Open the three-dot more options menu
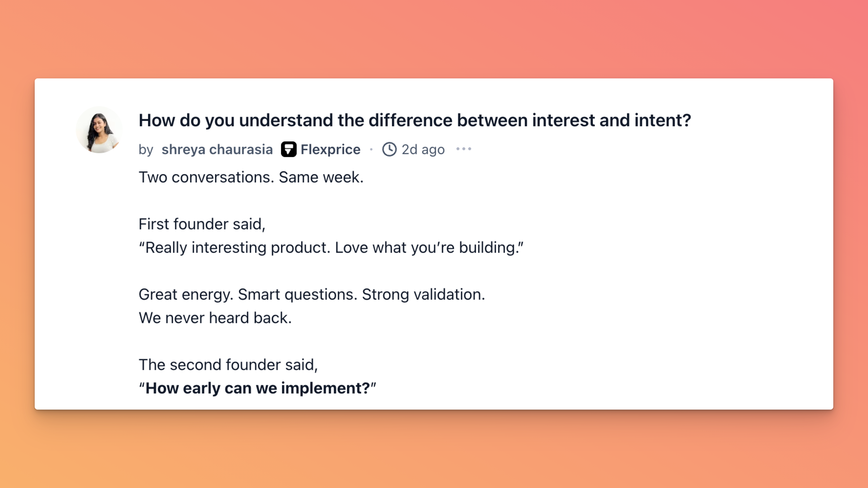 (x=464, y=149)
